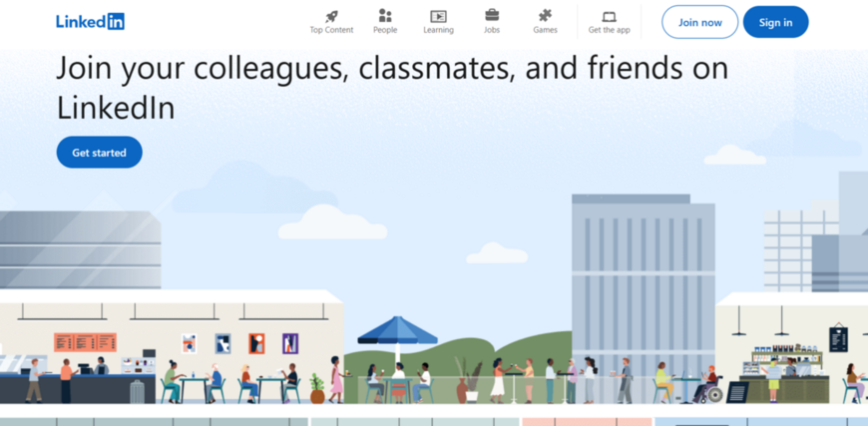The image size is (868, 426).
Task: Open Top Content via rocket icon
Action: [331, 16]
